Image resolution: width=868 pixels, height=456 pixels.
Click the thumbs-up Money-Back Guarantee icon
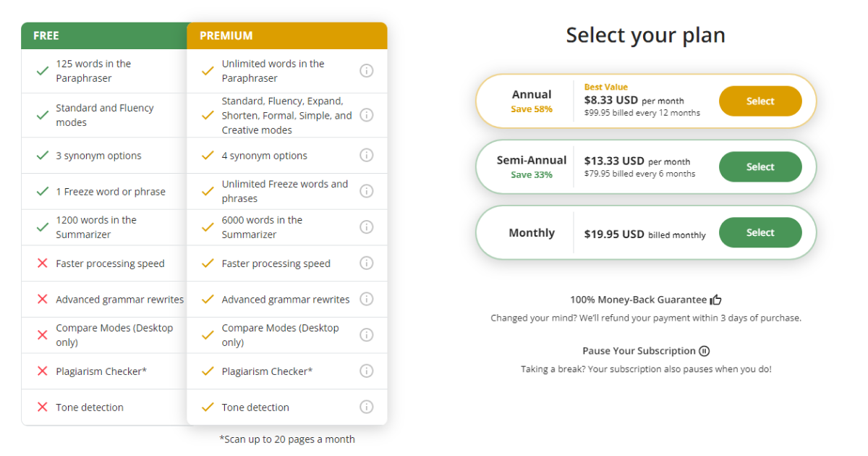pyautogui.click(x=716, y=300)
